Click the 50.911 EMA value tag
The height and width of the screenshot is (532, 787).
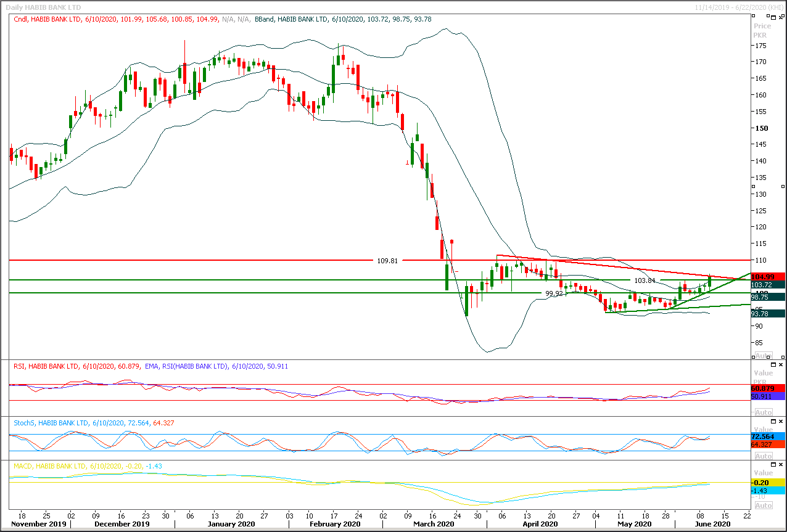pyautogui.click(x=767, y=397)
